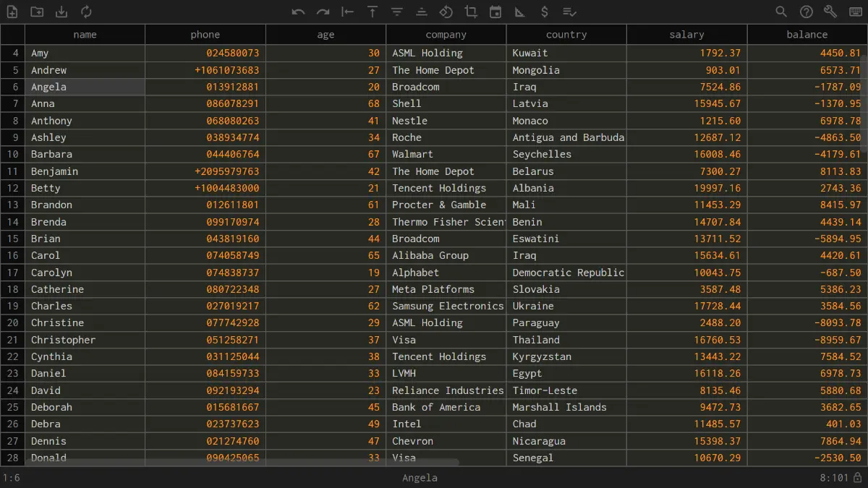Undo the last action
Screen dimensions: 868x488
point(299,12)
